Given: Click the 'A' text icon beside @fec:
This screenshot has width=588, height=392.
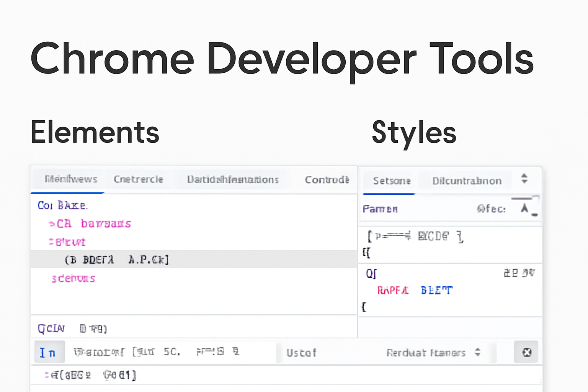Looking at the screenshot, I should pos(525,208).
